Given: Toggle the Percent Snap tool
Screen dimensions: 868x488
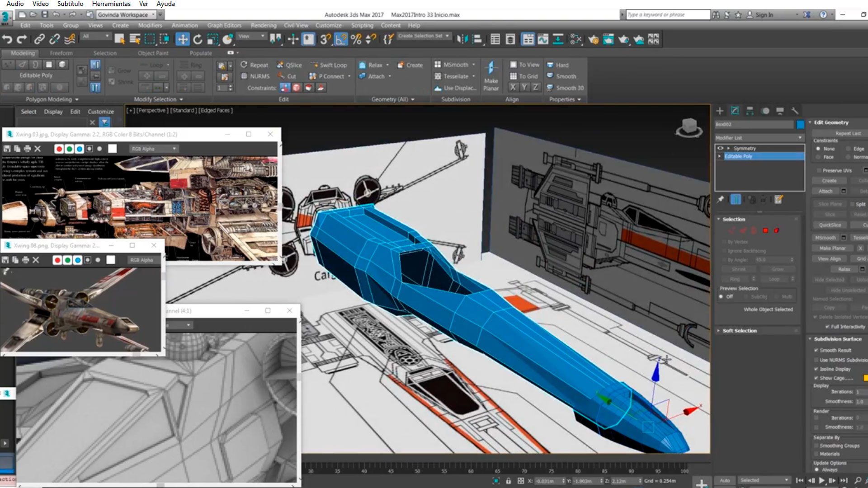Looking at the screenshot, I should [x=356, y=39].
